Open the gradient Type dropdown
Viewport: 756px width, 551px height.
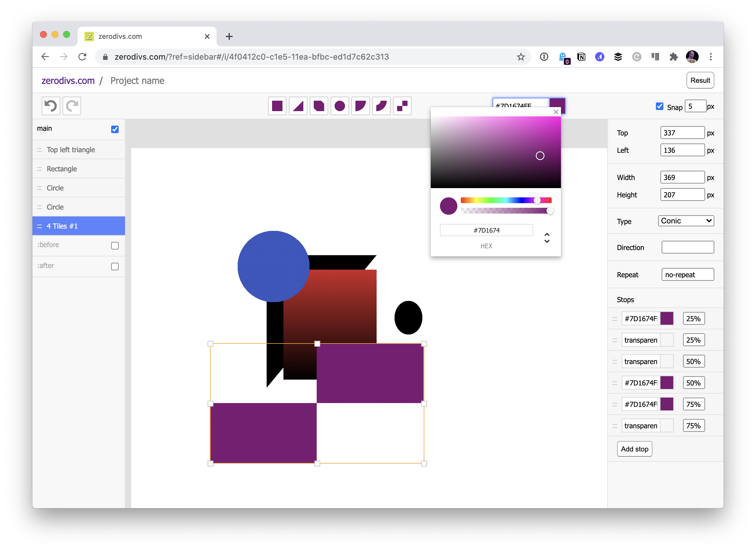coord(686,221)
